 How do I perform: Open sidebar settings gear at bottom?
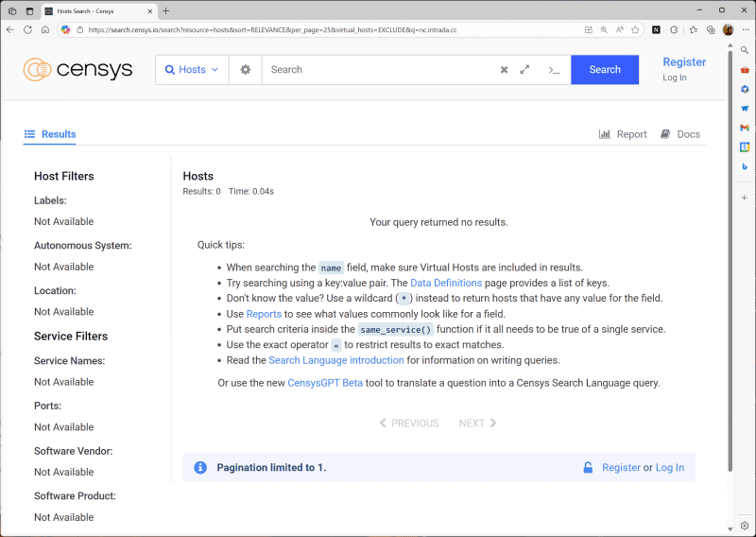coord(745,526)
